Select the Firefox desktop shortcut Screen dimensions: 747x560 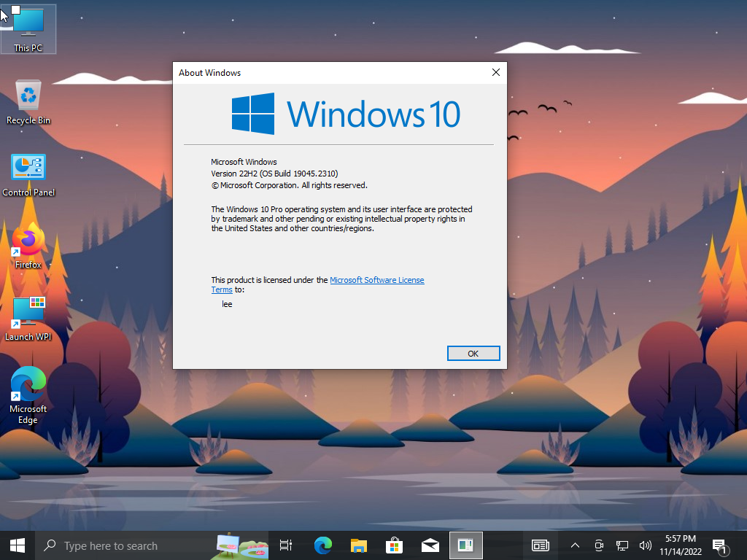(x=28, y=246)
